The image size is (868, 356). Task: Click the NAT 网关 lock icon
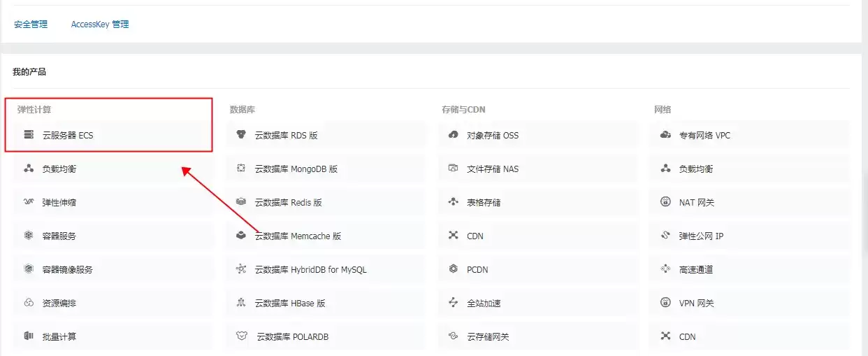coord(665,202)
